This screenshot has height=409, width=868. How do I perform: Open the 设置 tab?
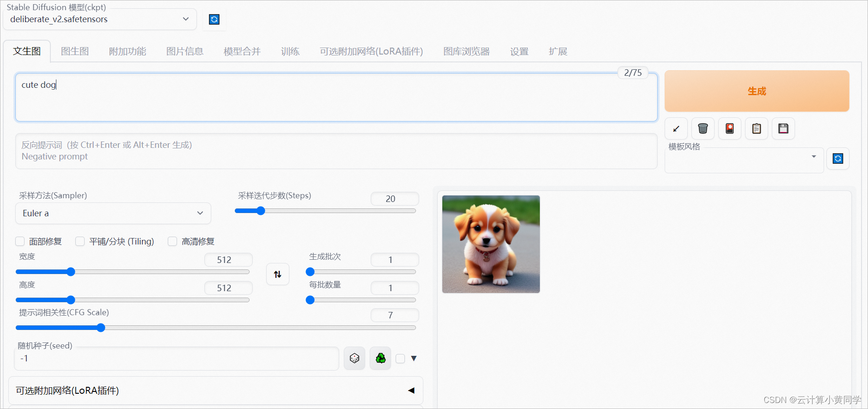[x=519, y=51]
